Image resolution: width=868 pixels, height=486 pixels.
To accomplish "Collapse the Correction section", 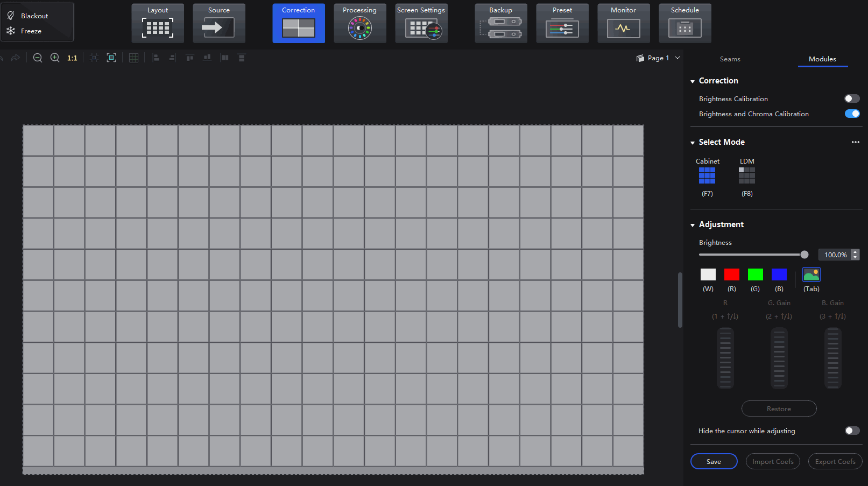I will click(x=693, y=81).
